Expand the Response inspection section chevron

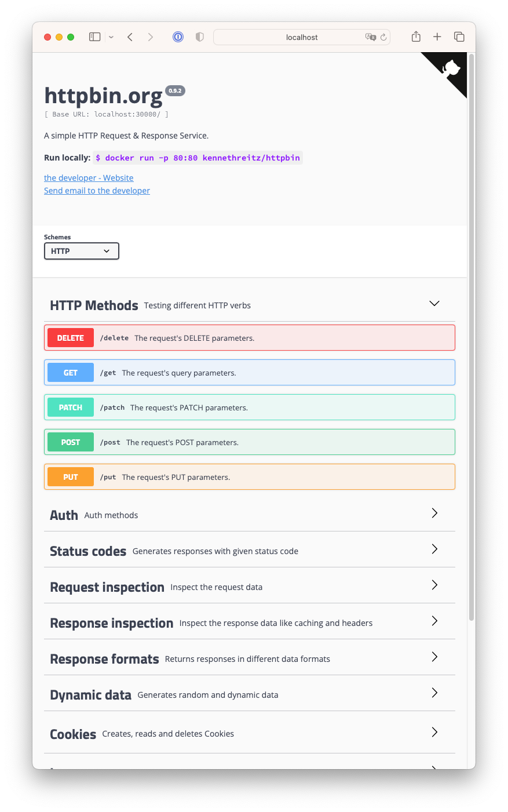pos(434,621)
